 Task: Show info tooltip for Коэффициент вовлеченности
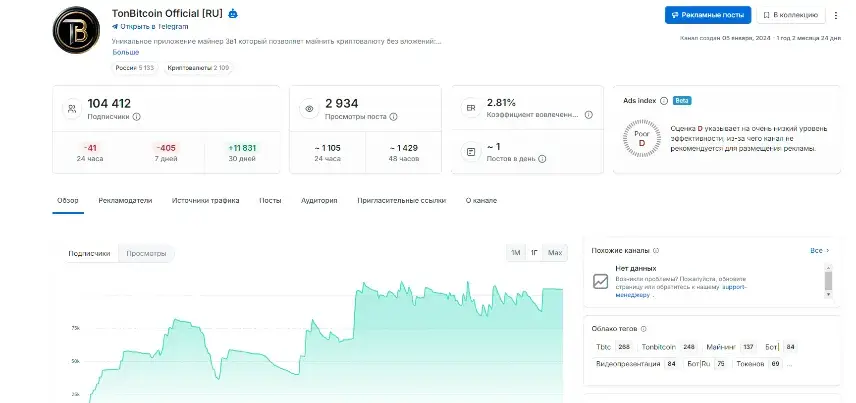click(588, 115)
